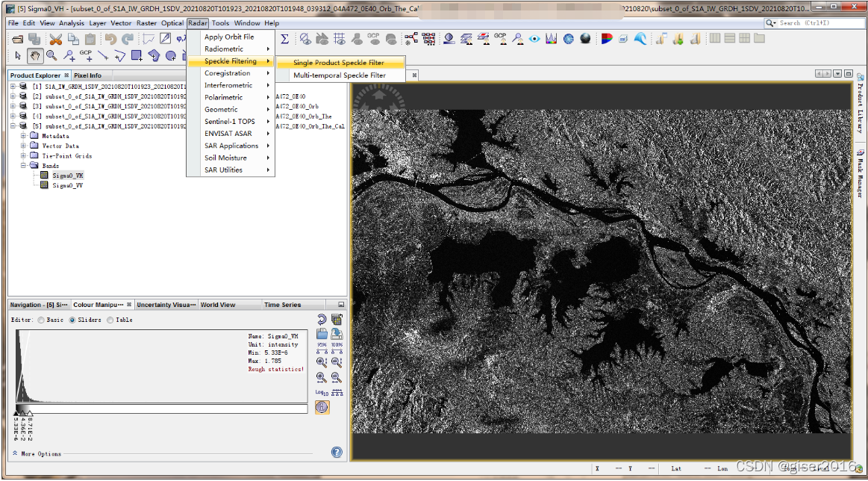Viewport: 868px width, 481px height.
Task: Select the Sigma0_VV band
Action: pyautogui.click(x=67, y=185)
